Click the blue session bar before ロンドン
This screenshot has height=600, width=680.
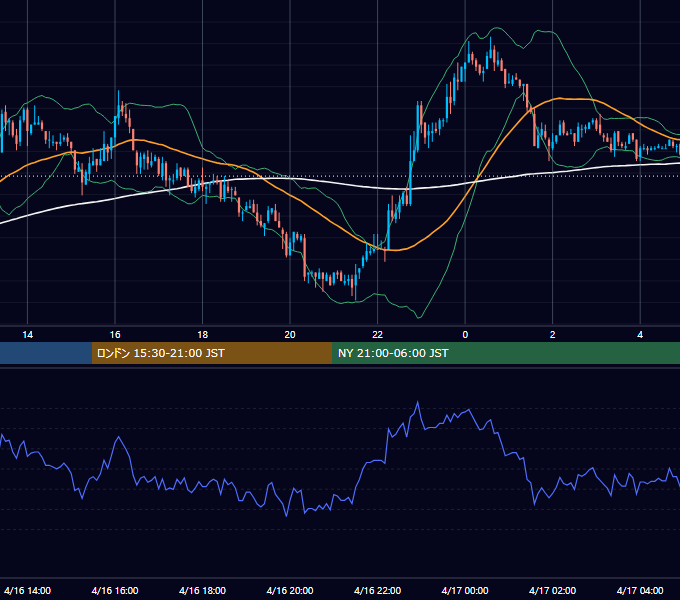(x=46, y=353)
